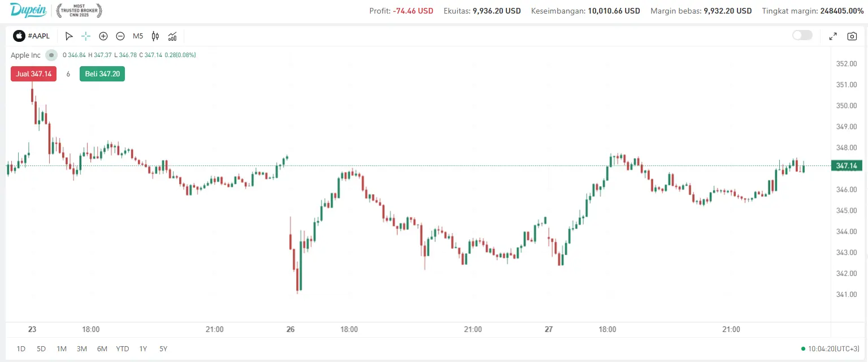868x362 pixels.
Task: Click the spread value 6
Action: click(x=68, y=74)
